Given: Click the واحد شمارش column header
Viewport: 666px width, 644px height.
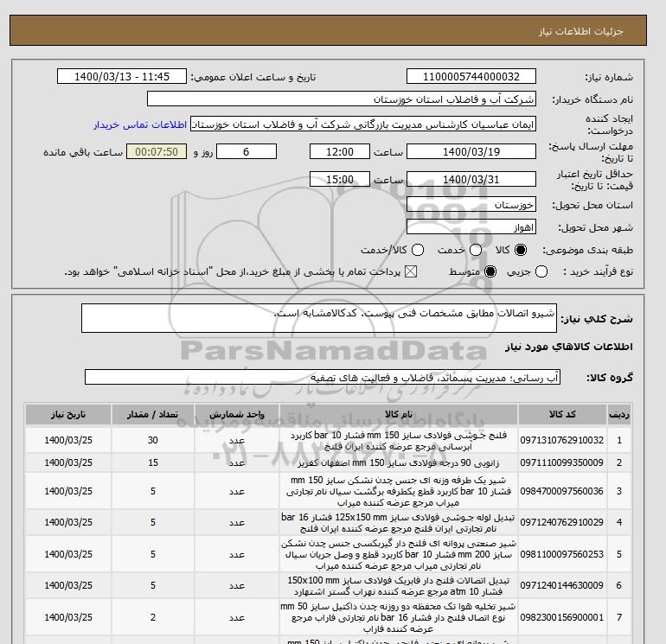Looking at the screenshot, I should [x=237, y=414].
